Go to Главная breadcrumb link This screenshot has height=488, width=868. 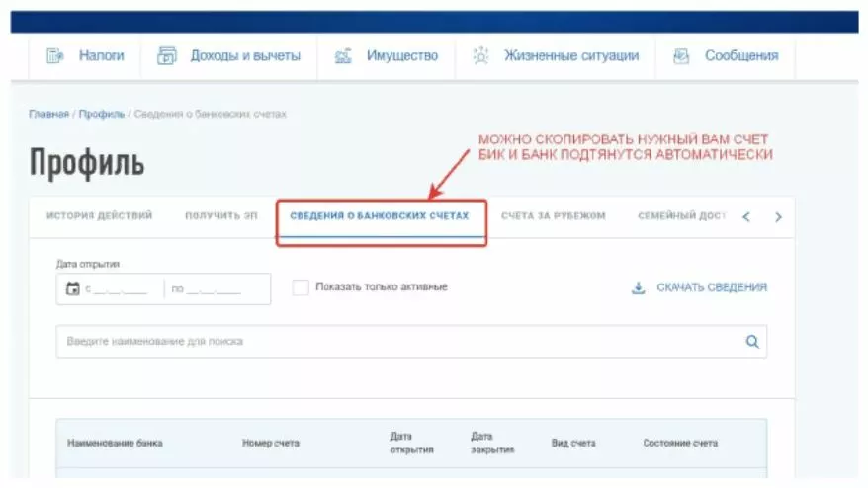(x=48, y=114)
